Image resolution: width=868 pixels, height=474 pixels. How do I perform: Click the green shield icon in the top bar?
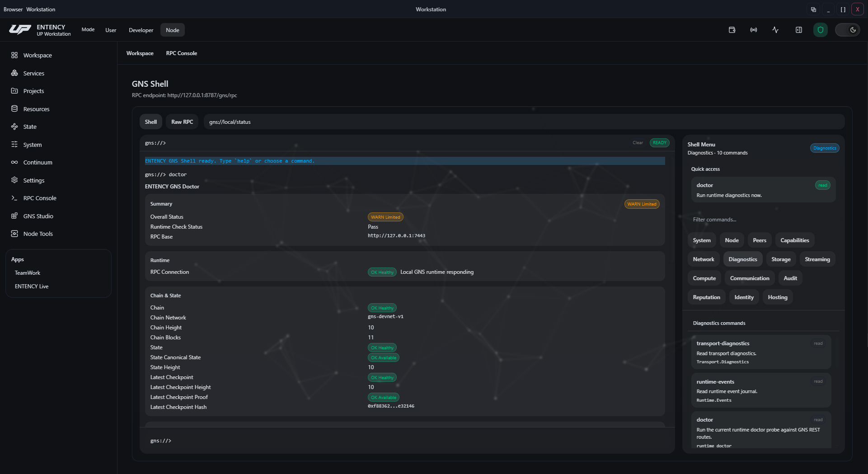(x=821, y=30)
